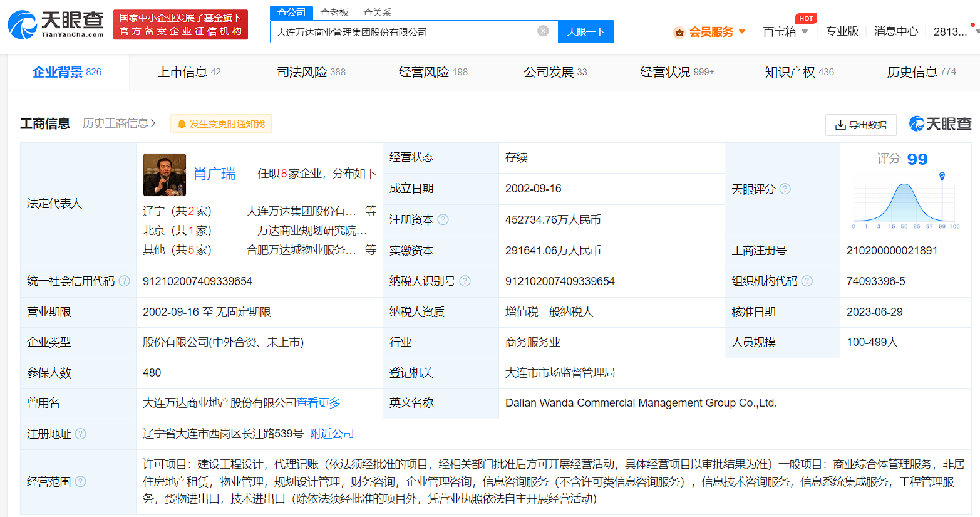Screen dimensions: 980x517
Task: Click 工商注册号 value 210200000021891
Action: (892, 251)
